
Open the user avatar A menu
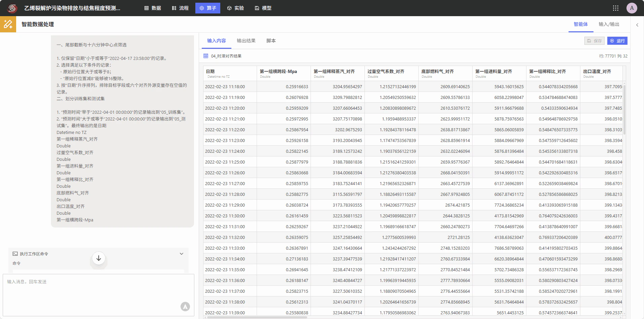tap(632, 8)
